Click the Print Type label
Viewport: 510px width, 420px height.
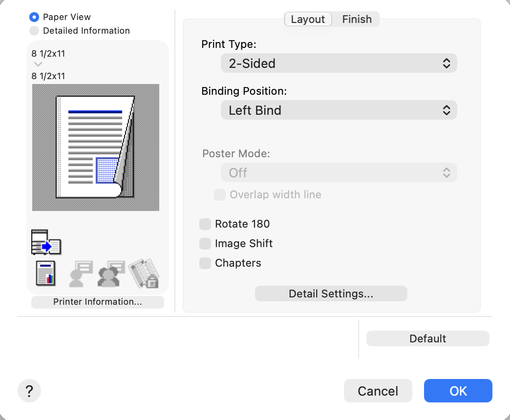(229, 44)
